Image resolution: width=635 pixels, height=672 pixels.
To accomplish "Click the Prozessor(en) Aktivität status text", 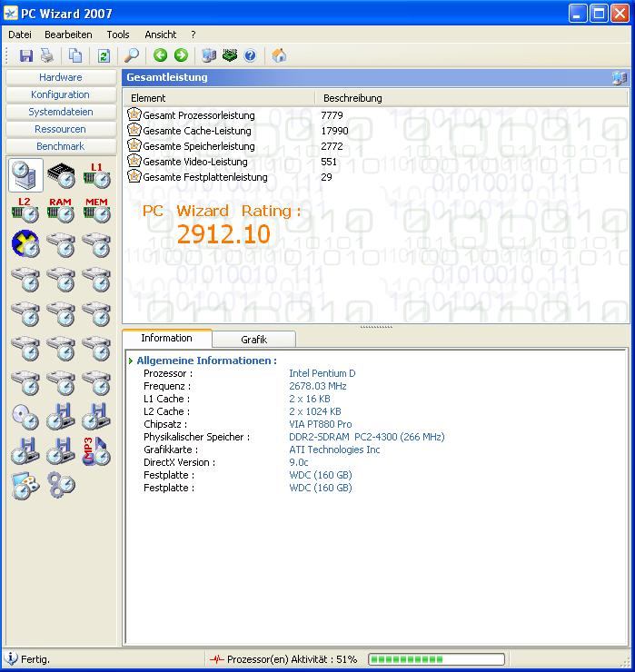I will click(292, 659).
